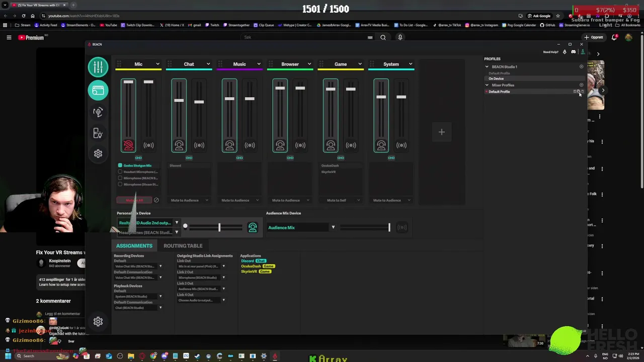Screen dimensions: 644x362
Task: Click SkyrimVR in the Applications list
Action: pos(249,271)
